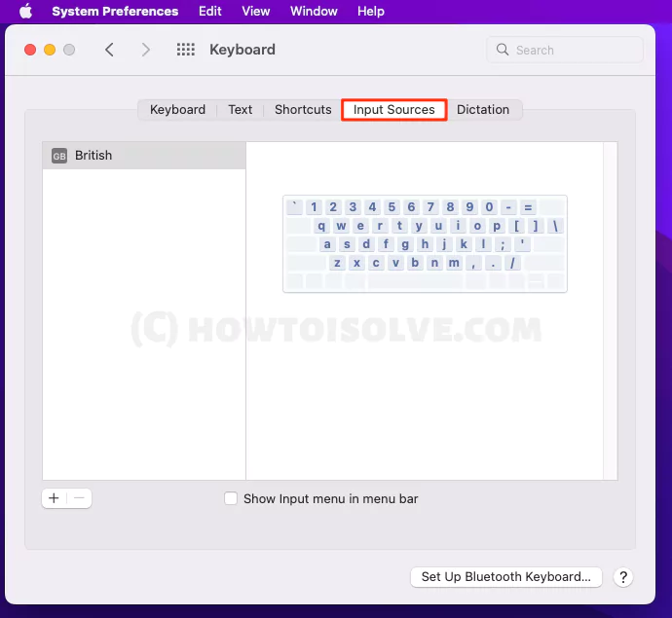
Task: Select the British input source row
Action: click(x=144, y=156)
